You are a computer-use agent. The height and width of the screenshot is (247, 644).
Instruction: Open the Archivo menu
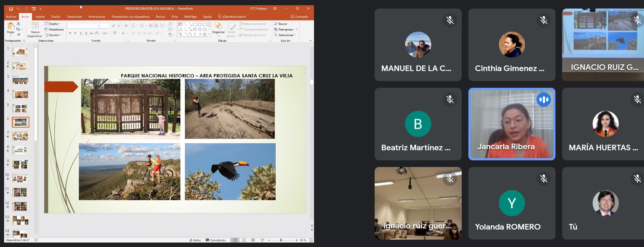[x=11, y=17]
